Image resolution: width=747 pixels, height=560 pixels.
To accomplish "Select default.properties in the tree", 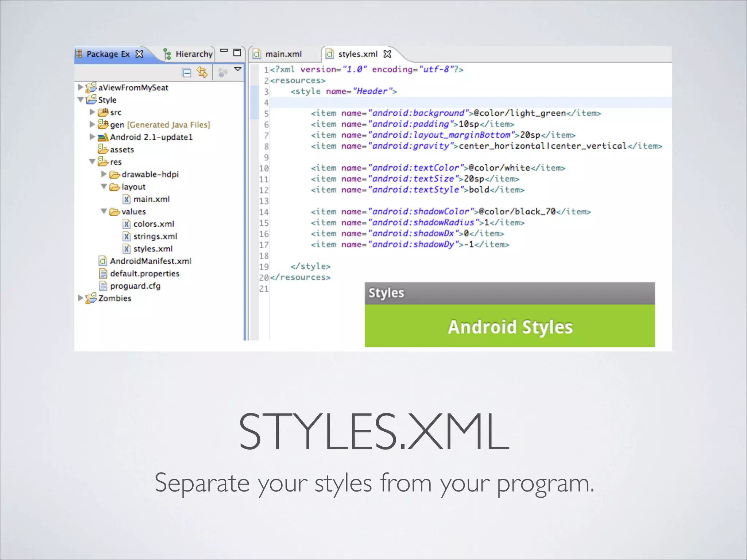I will pyautogui.click(x=144, y=273).
